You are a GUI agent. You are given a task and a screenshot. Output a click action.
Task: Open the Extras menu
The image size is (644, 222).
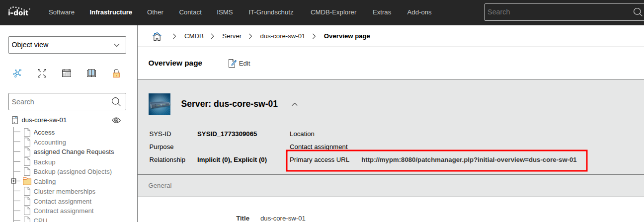(x=382, y=12)
